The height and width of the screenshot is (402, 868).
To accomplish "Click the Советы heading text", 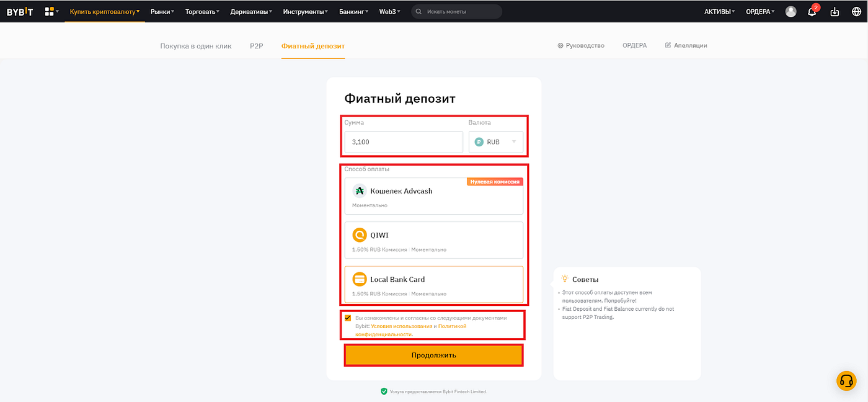I will tap(585, 280).
